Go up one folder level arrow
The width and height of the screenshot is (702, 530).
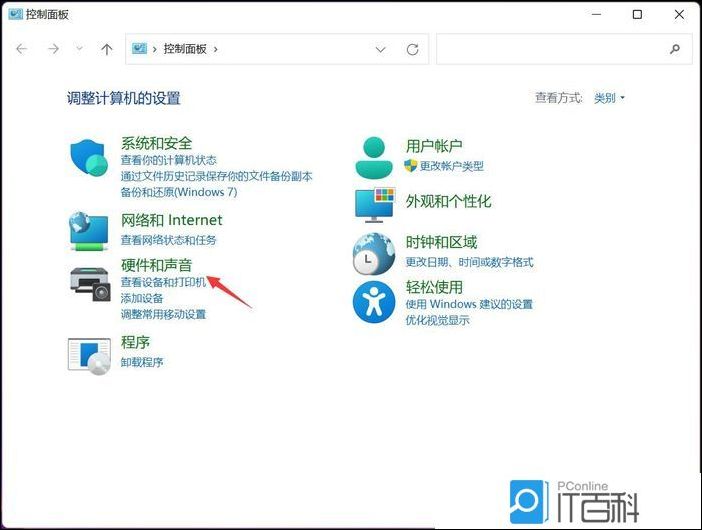(x=107, y=49)
